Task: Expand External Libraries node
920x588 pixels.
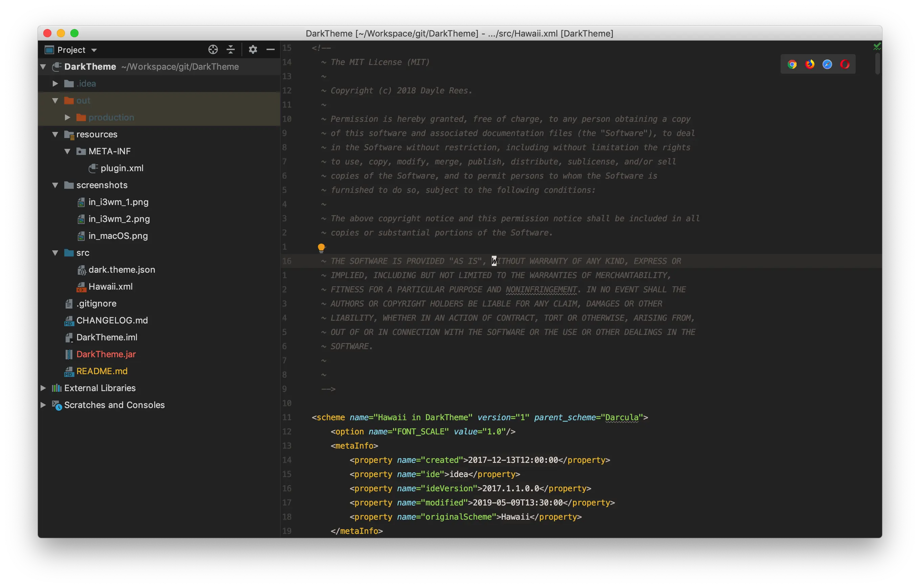Action: tap(43, 388)
